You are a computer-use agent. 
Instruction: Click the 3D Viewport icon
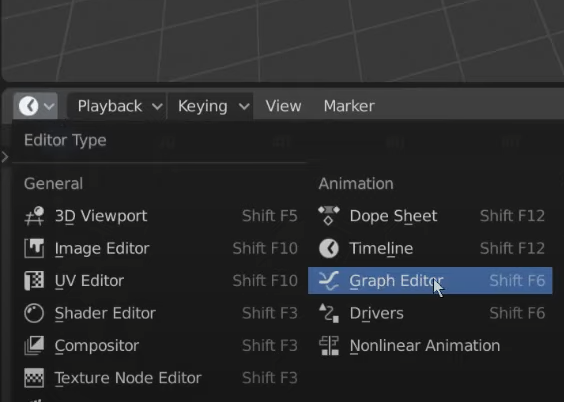point(34,216)
